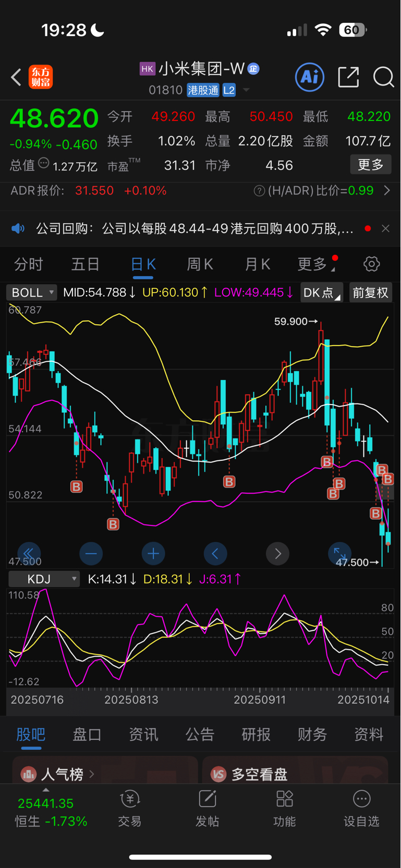Open the KDJ indicator dropdown
Screen dimensions: 401x868
pyautogui.click(x=44, y=579)
